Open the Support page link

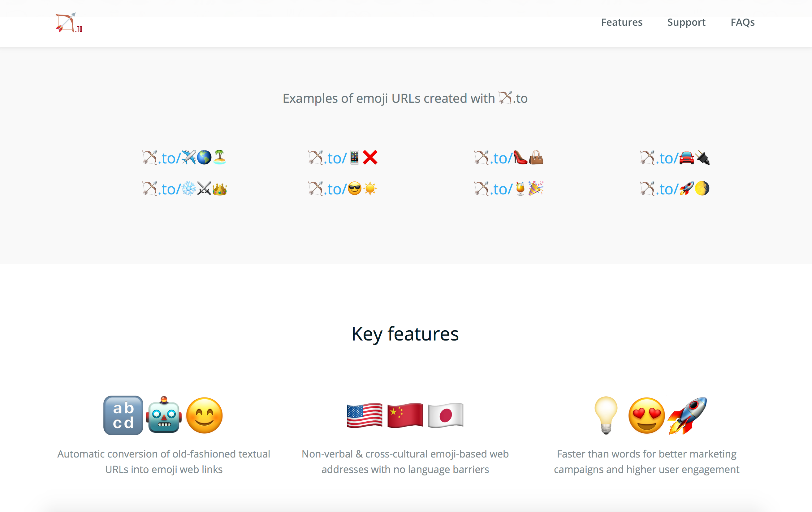click(x=686, y=22)
